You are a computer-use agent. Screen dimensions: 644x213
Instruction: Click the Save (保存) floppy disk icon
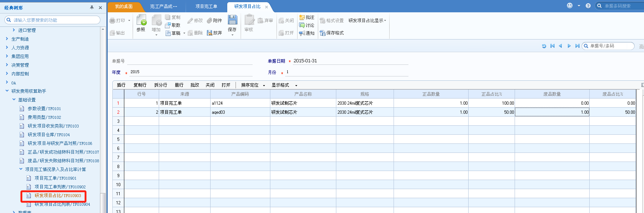tap(232, 20)
